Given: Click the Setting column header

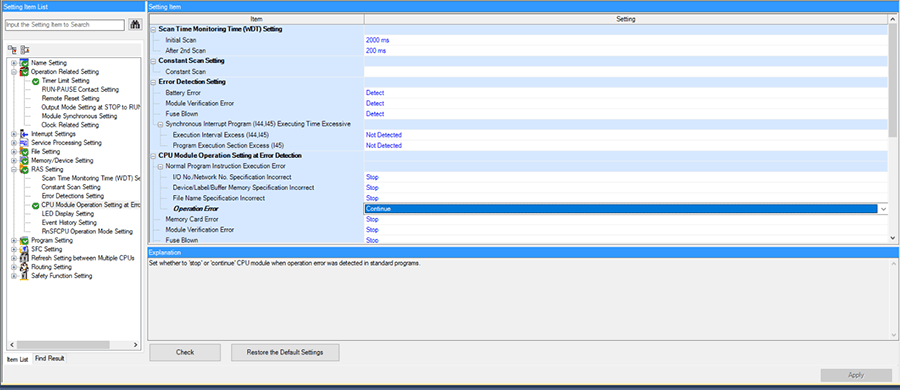Looking at the screenshot, I should pyautogui.click(x=626, y=19).
